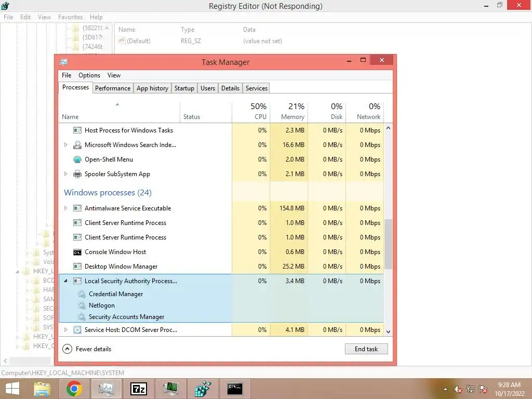The image size is (532, 399).
Task: Sort processes by Memory column
Action: click(x=289, y=112)
